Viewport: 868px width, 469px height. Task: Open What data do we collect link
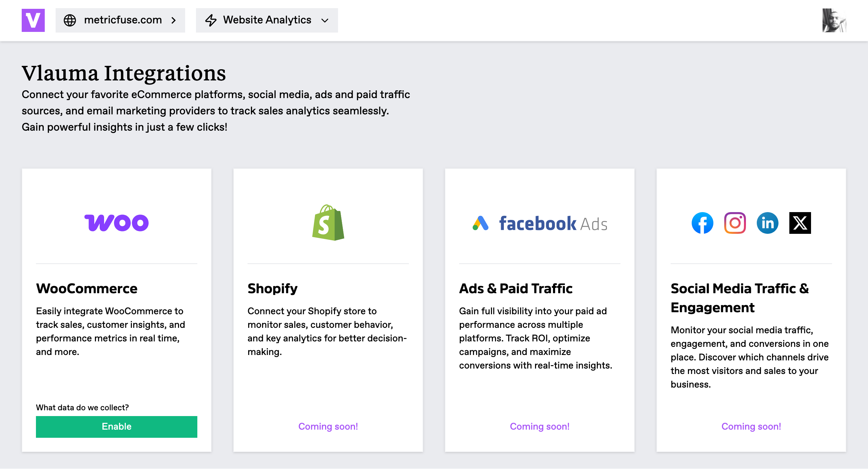(x=82, y=408)
